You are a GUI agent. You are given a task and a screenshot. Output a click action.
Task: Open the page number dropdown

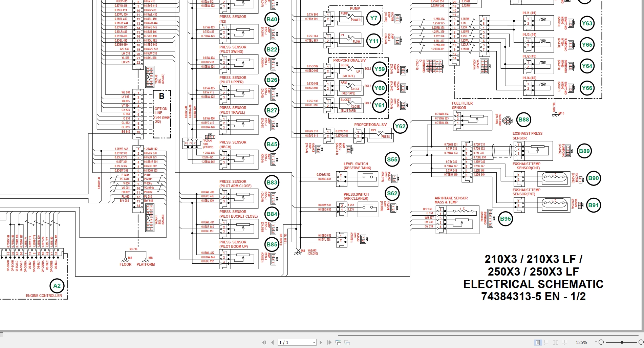(313, 342)
